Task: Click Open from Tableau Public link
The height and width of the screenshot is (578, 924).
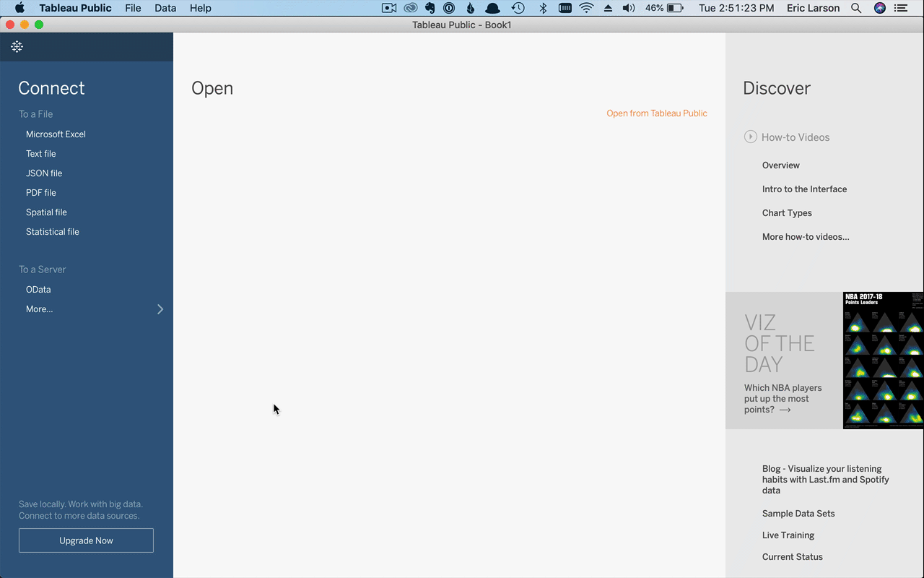Action: [x=657, y=113]
